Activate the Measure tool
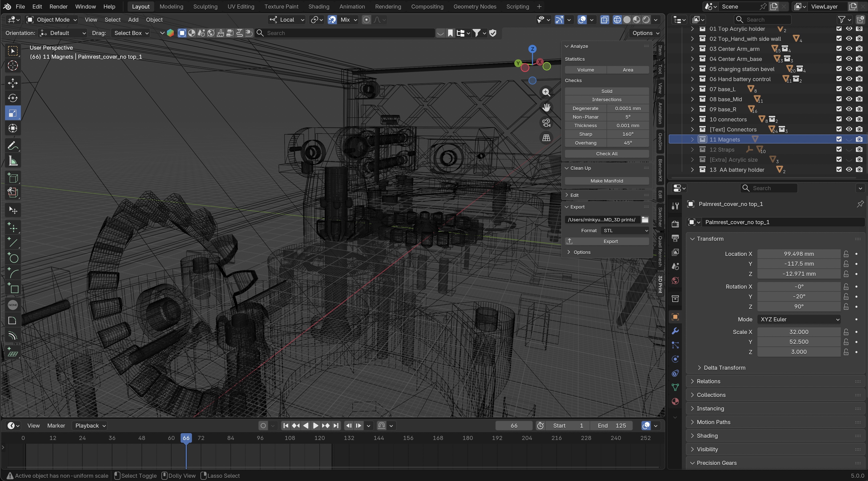868x481 pixels. coord(13,161)
